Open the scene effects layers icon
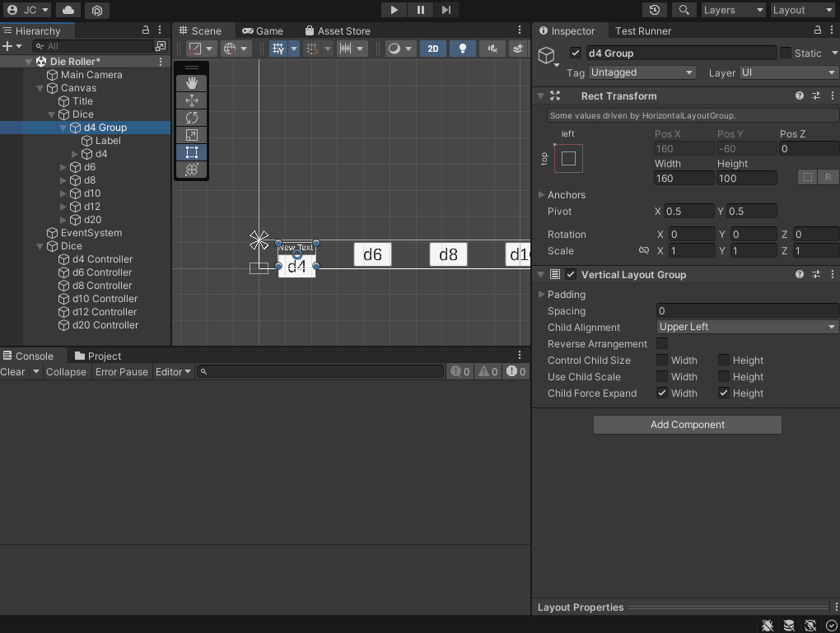Image resolution: width=840 pixels, height=633 pixels. (517, 49)
